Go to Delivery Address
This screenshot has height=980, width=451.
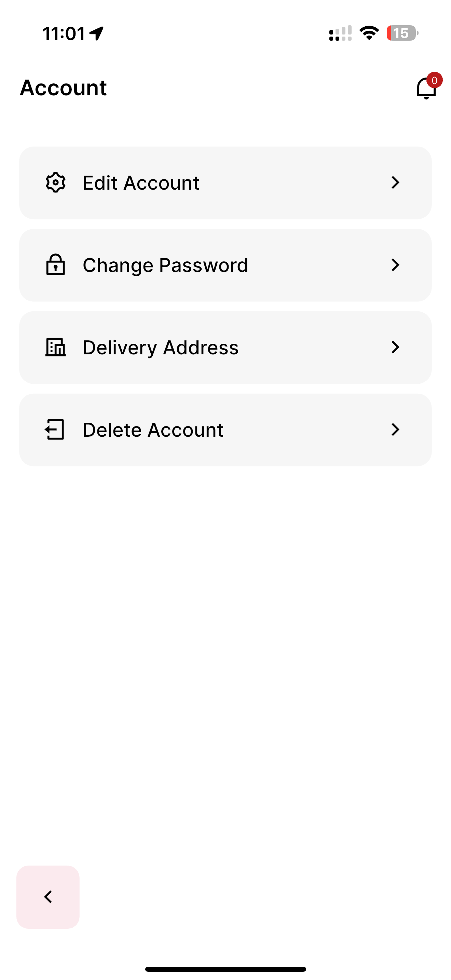[x=225, y=347]
